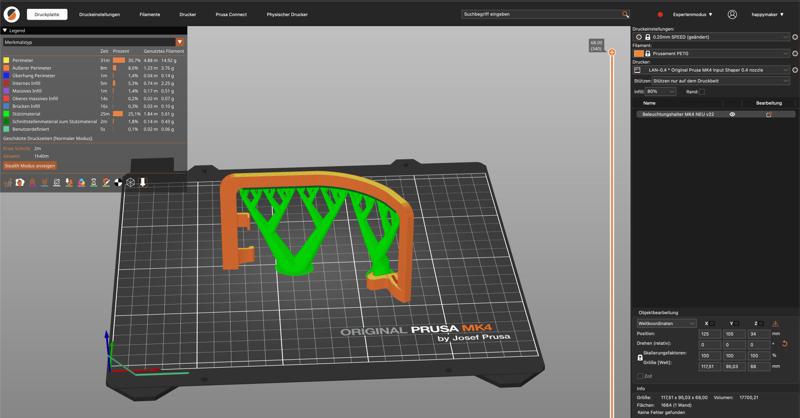Image resolution: width=800 pixels, height=418 pixels.
Task: Open Weltkoordinaten coordinate dropdown
Action: pos(666,324)
